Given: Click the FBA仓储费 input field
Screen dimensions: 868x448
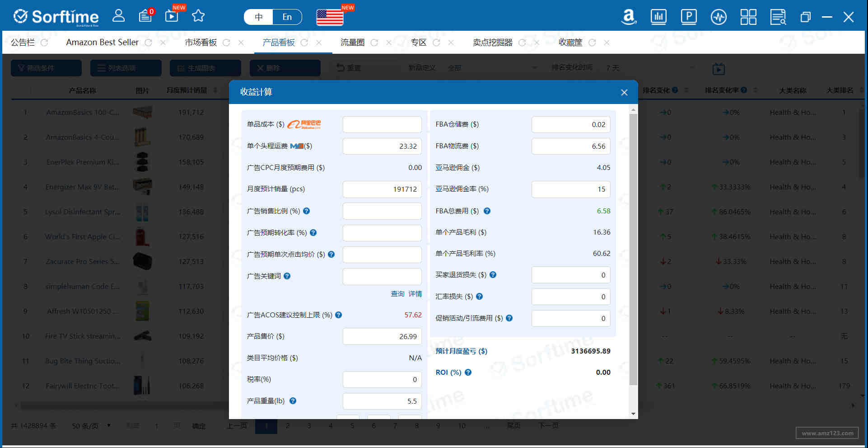Looking at the screenshot, I should tap(571, 124).
